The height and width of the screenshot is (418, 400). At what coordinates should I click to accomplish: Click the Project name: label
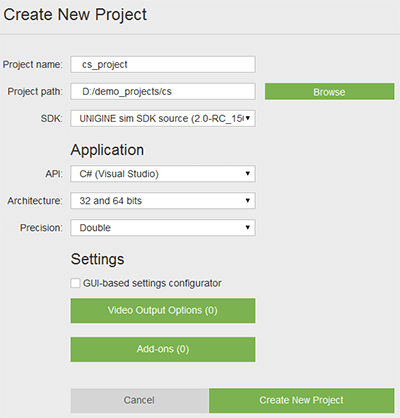(33, 64)
